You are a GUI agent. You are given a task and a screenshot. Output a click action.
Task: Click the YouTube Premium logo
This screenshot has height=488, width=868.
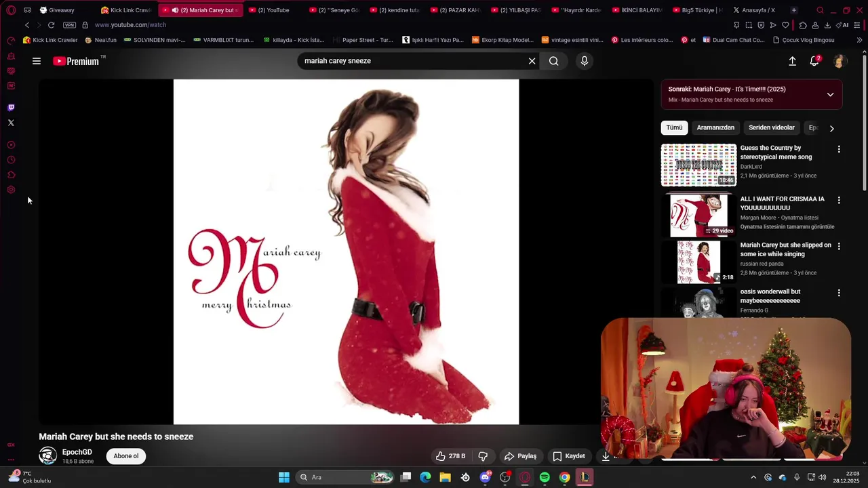(x=76, y=61)
